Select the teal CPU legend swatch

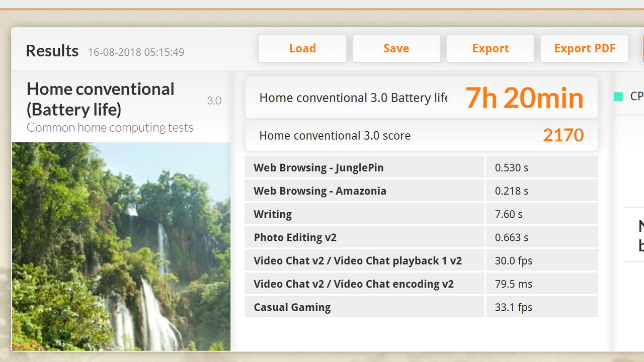click(x=618, y=97)
